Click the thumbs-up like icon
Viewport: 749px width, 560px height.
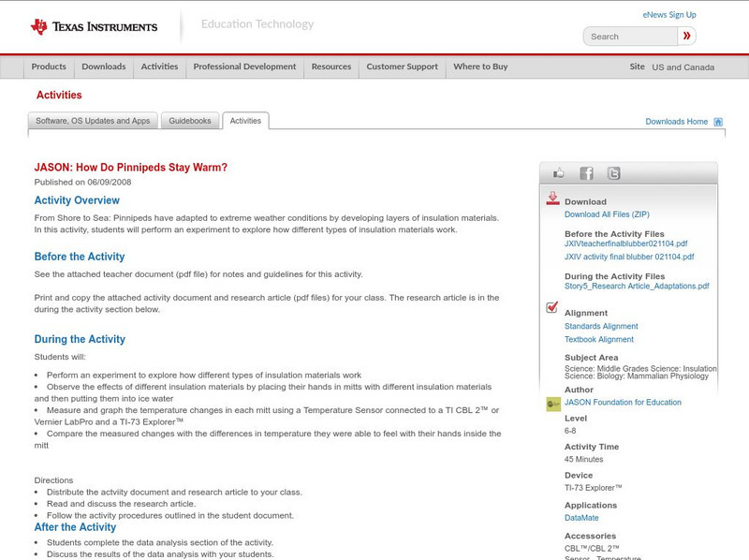coord(558,173)
